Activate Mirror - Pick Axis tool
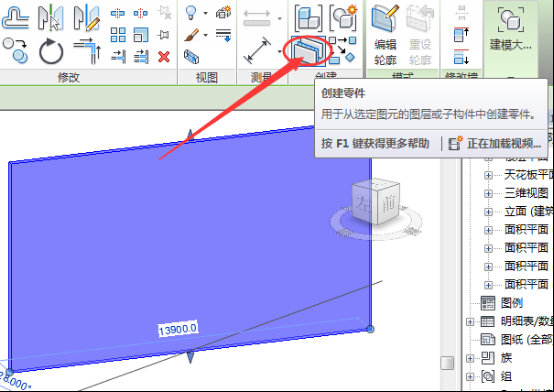Viewport: 554px width, 392px height. point(51,17)
